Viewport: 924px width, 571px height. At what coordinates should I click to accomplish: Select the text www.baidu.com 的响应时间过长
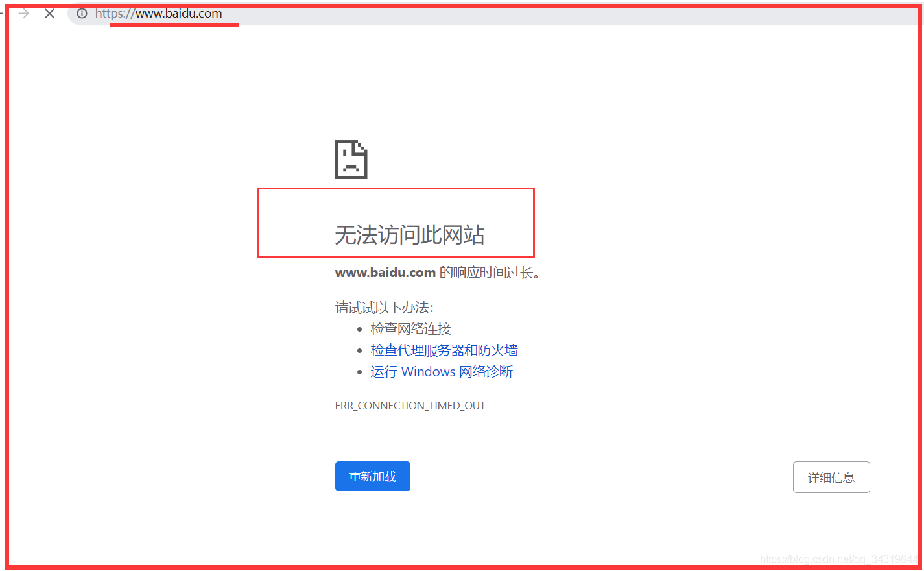tap(437, 273)
